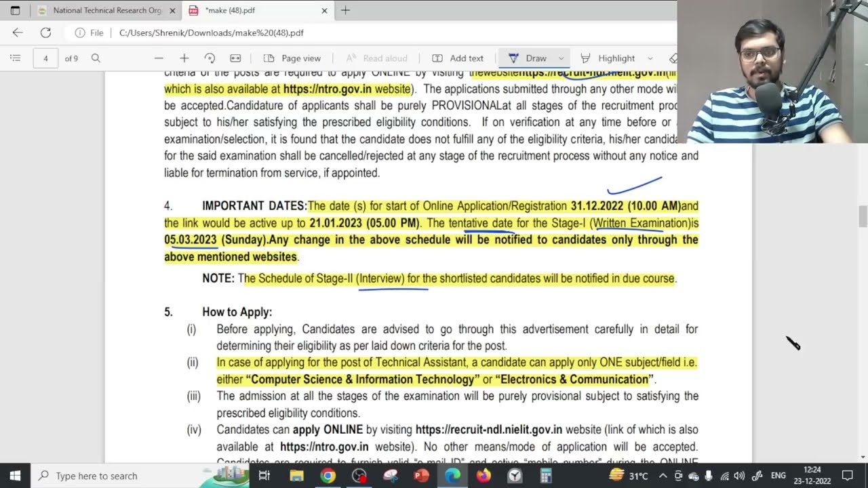
Task: Click the https://ntro.gov.in link in first paragraph
Action: click(x=328, y=89)
